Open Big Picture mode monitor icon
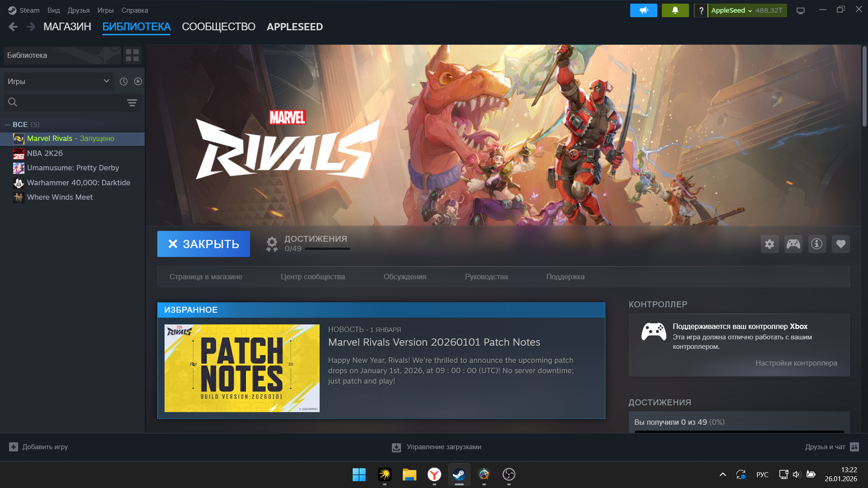The height and width of the screenshot is (488, 868). (x=800, y=10)
